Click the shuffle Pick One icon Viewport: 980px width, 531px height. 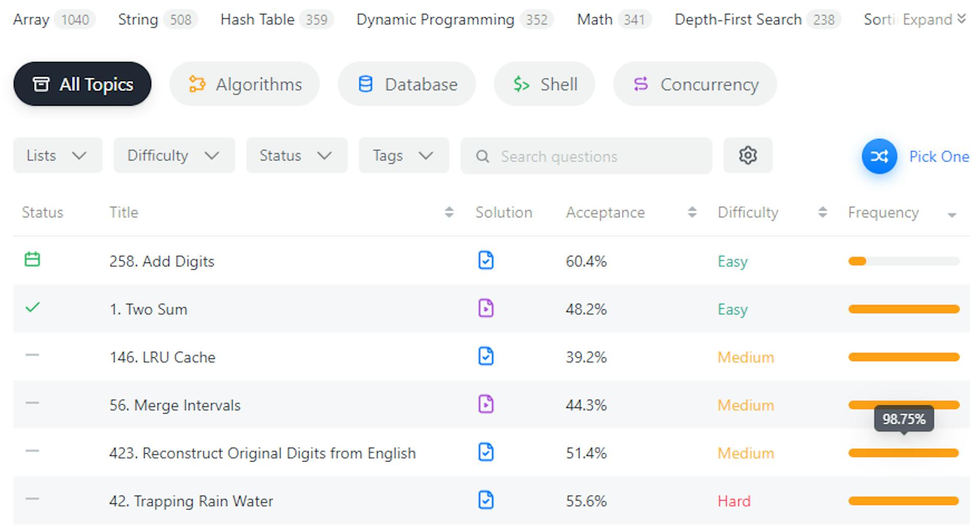[x=879, y=156]
